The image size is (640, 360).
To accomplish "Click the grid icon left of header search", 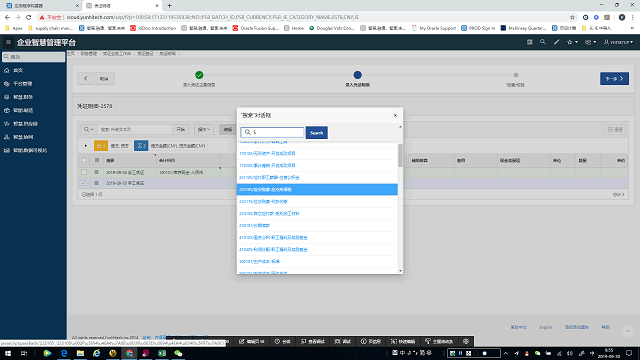I will pyautogui.click(x=529, y=42).
